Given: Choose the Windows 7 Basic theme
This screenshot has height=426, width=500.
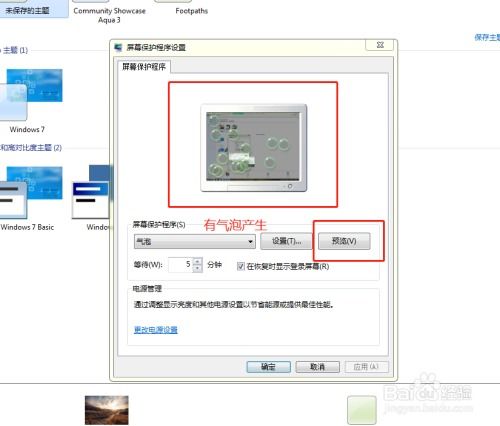Looking at the screenshot, I should 31,193.
